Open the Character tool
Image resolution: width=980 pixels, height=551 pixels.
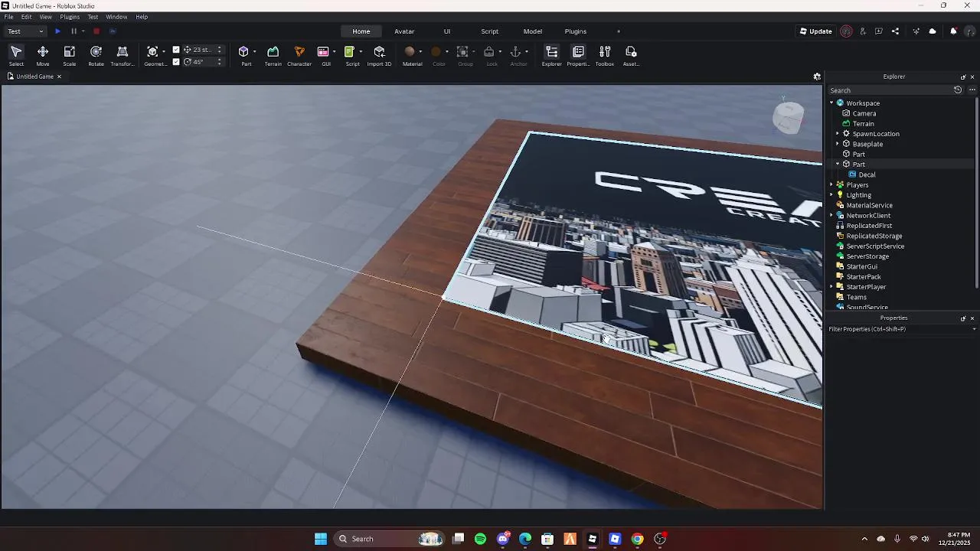299,55
